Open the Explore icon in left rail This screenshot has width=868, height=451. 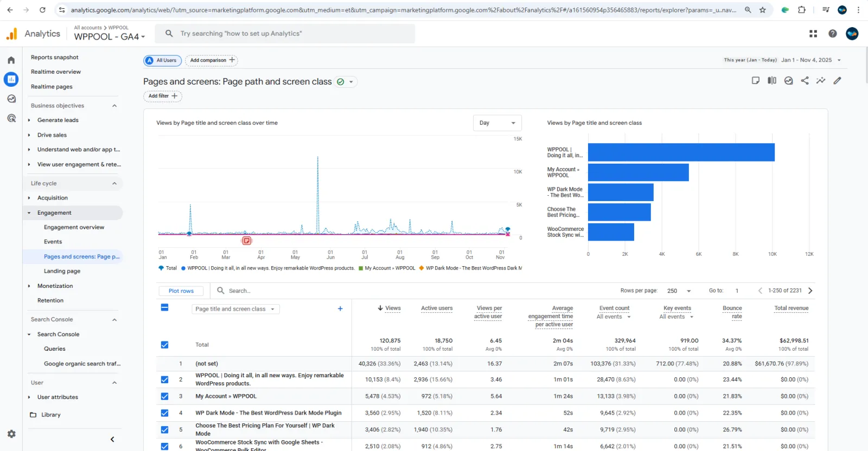[11, 99]
